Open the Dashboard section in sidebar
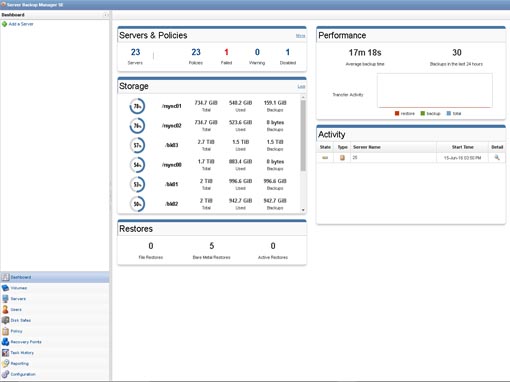This screenshot has height=382, width=510. (x=55, y=277)
